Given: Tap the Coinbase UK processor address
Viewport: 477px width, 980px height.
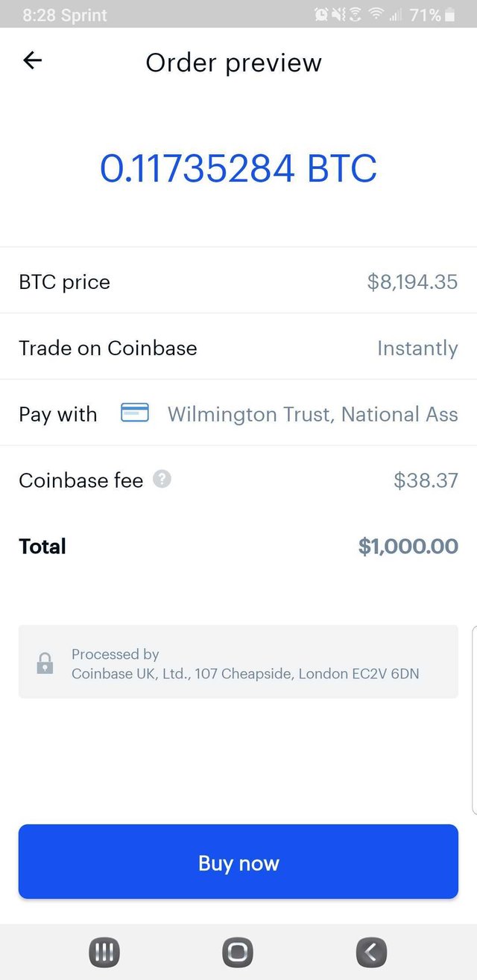Looking at the screenshot, I should click(x=245, y=673).
